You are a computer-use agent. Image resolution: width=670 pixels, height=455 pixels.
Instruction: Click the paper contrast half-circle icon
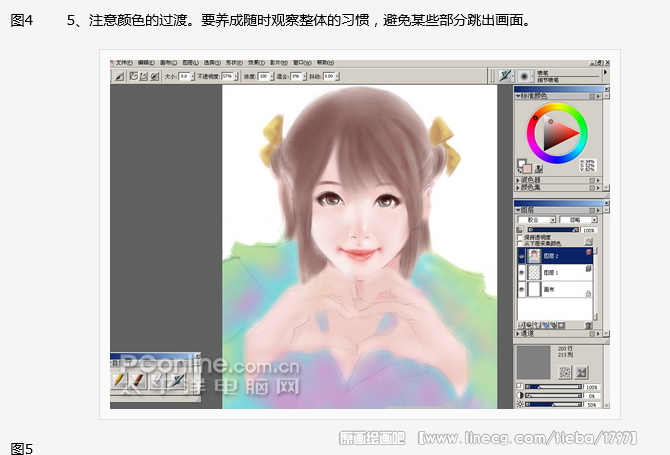coord(520,396)
